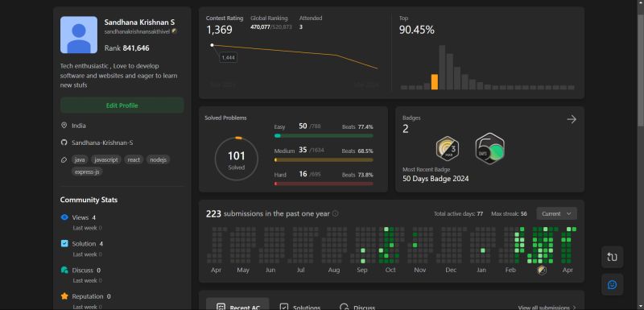Click the Edit Profile button
This screenshot has height=310, width=644.
point(122,105)
